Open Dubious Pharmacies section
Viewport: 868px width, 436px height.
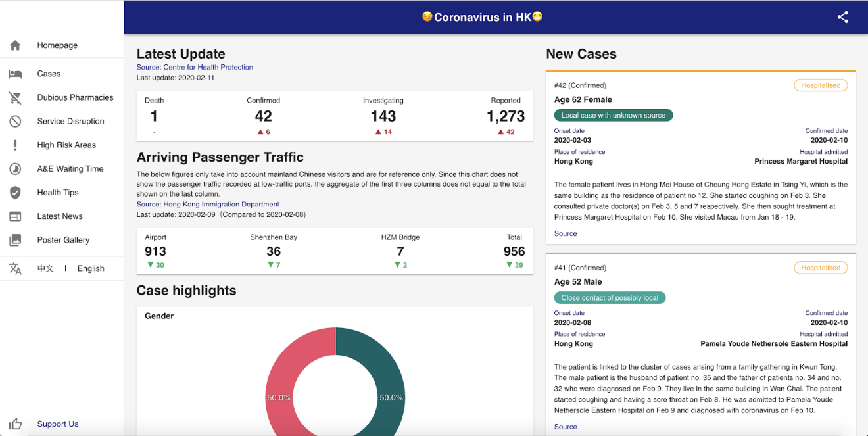click(x=75, y=97)
